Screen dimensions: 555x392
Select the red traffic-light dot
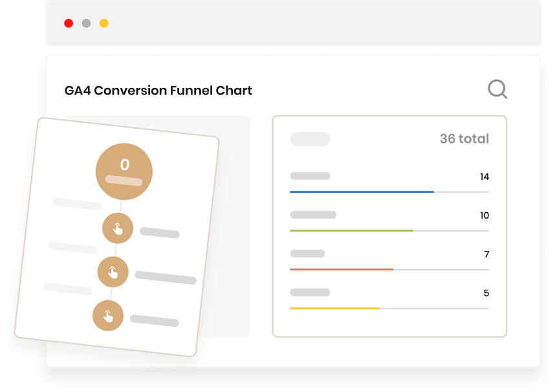pyautogui.click(x=69, y=22)
